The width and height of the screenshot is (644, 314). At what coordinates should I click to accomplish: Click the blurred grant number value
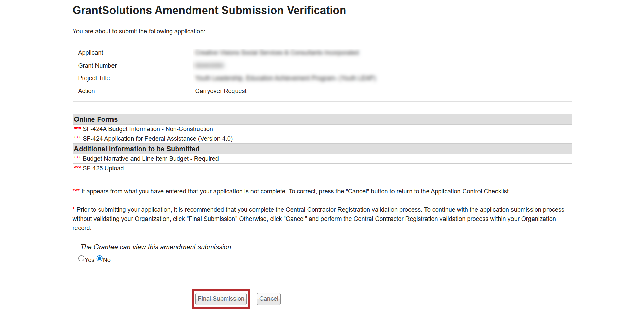click(x=209, y=65)
